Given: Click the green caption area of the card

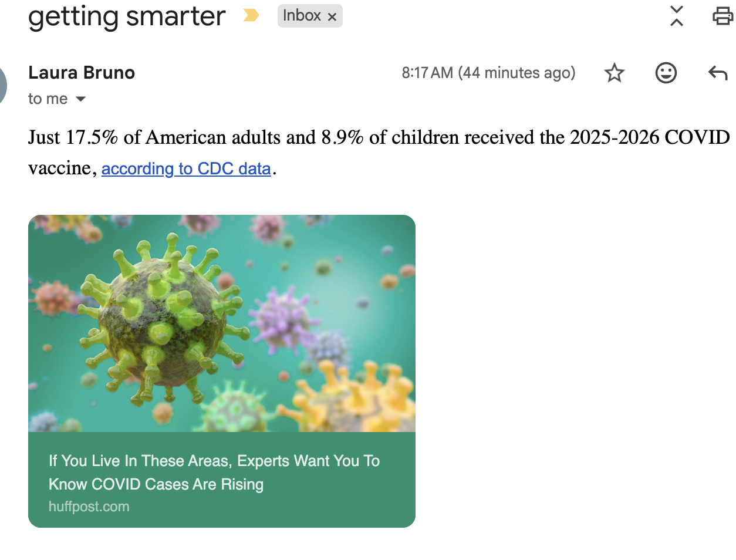Looking at the screenshot, I should [x=222, y=480].
